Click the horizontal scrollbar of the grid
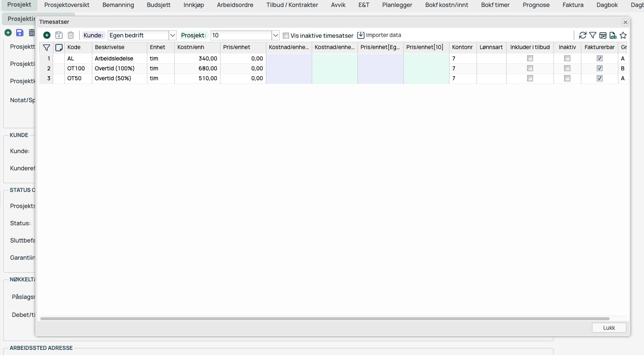The width and height of the screenshot is (644, 355). (x=325, y=319)
